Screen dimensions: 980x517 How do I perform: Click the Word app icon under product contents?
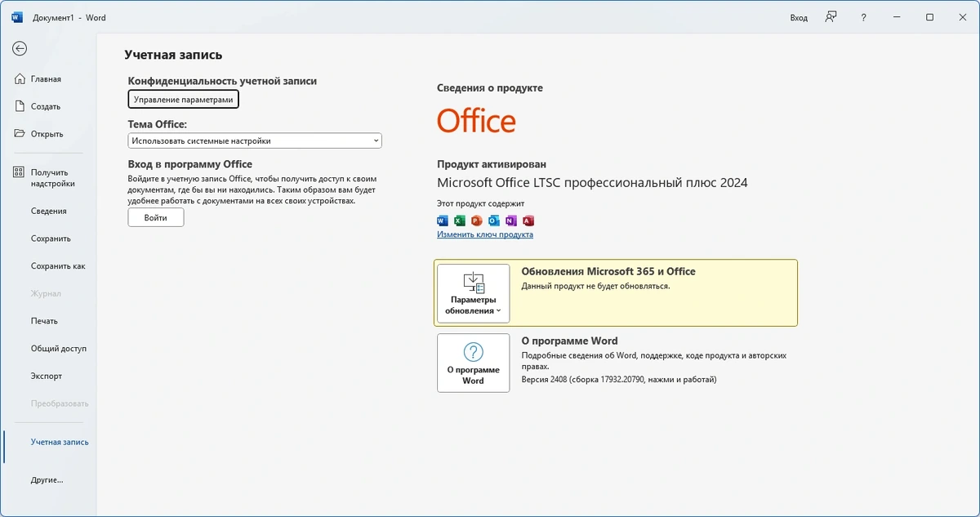[443, 221]
